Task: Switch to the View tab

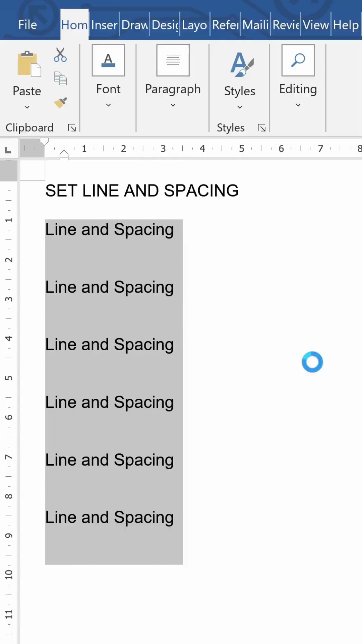Action: (316, 25)
